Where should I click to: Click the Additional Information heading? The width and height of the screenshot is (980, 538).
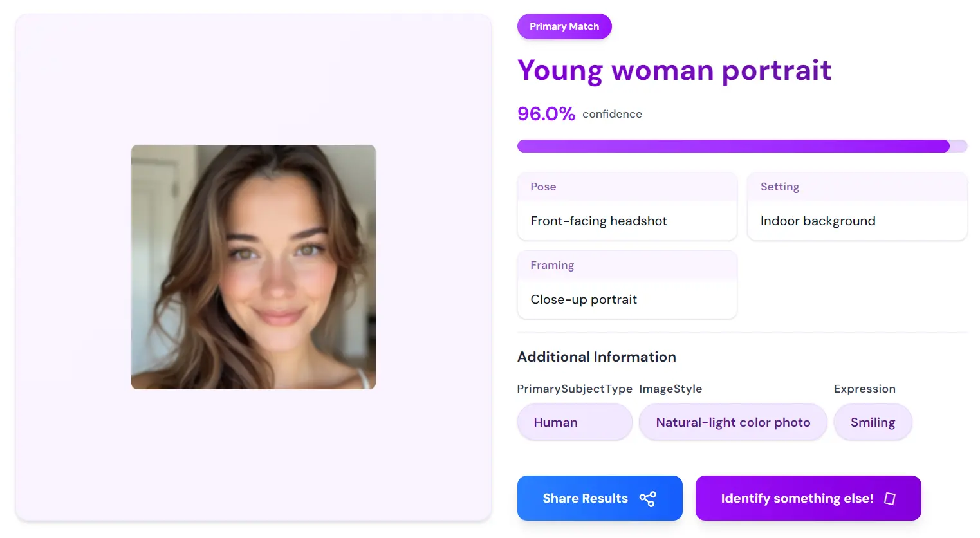[x=596, y=357]
